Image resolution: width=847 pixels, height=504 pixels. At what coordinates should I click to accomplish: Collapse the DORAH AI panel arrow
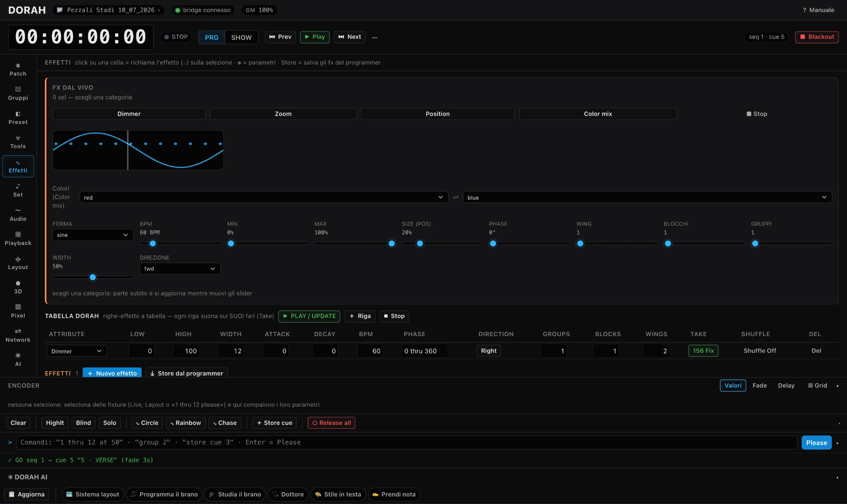tap(837, 477)
